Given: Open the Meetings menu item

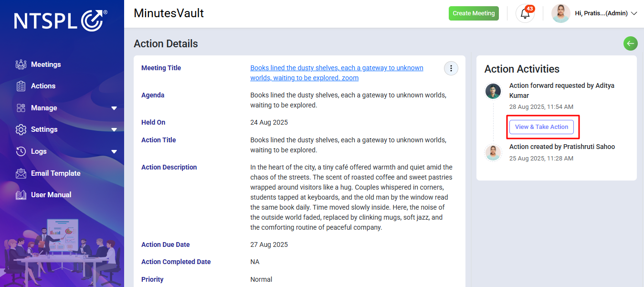Looking at the screenshot, I should point(46,64).
